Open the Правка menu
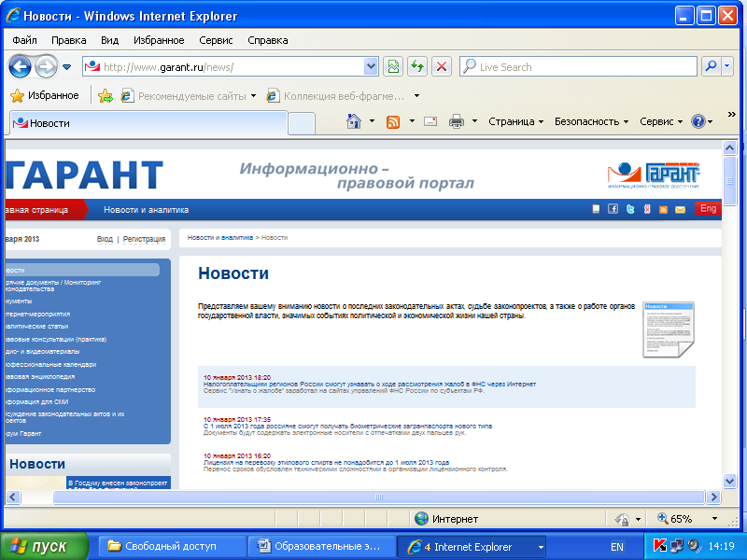This screenshot has width=747, height=560. click(68, 40)
